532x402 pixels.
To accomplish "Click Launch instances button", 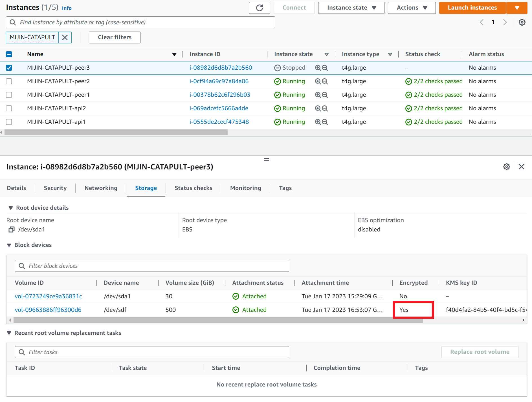I will click(472, 8).
